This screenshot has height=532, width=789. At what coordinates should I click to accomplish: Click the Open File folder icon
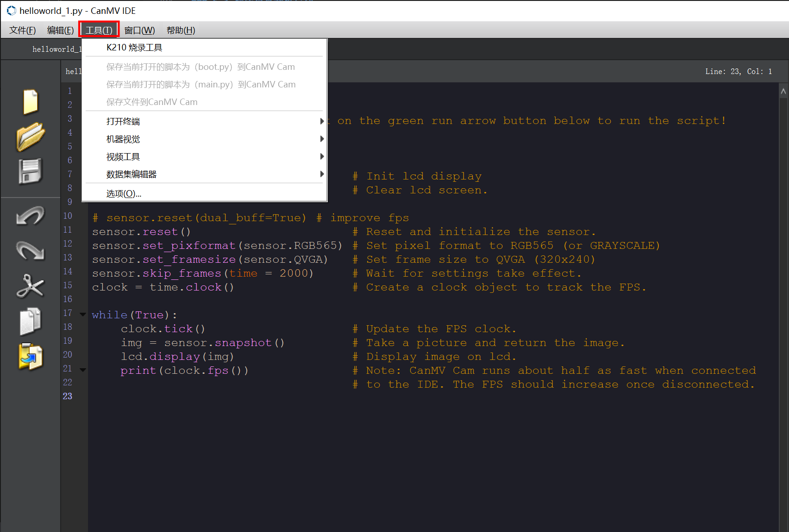31,136
